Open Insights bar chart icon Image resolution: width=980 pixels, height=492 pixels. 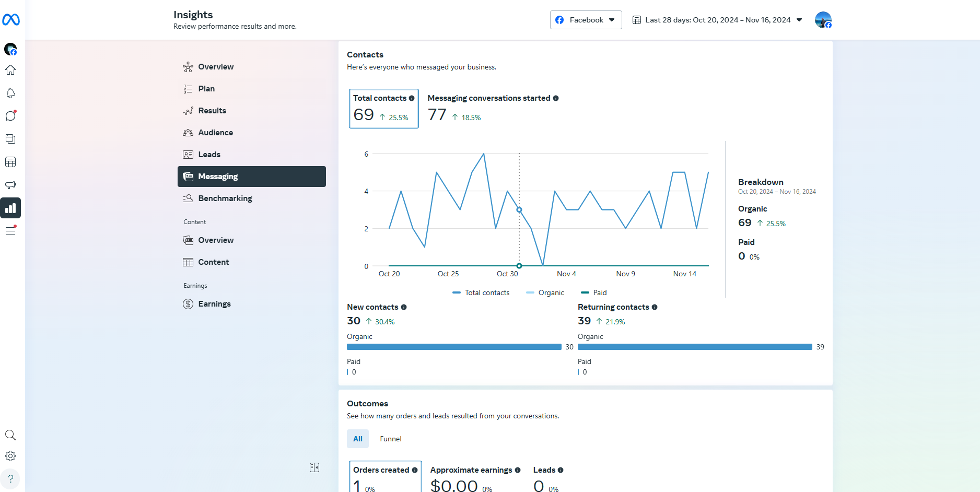tap(10, 208)
